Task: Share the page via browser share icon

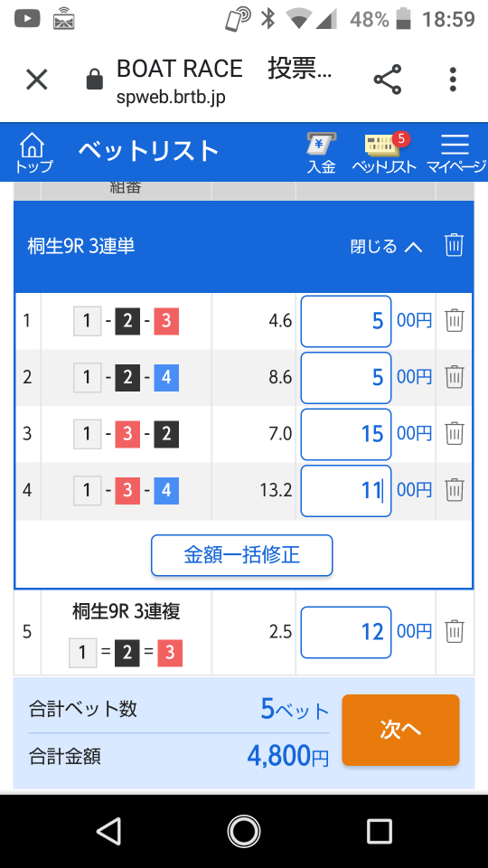Action: pos(388,80)
